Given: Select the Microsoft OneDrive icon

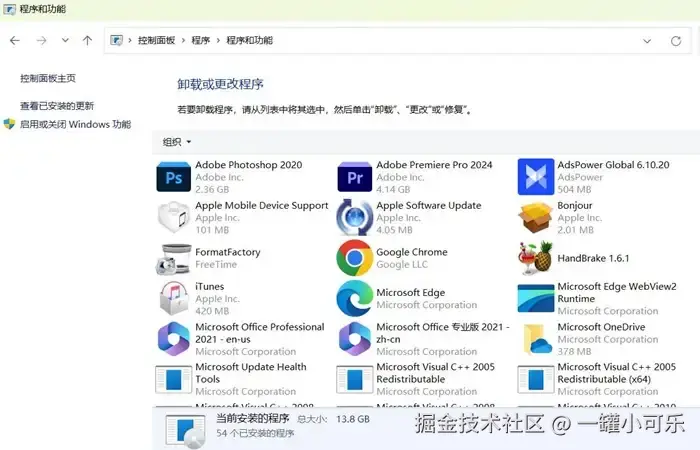Looking at the screenshot, I should [536, 339].
